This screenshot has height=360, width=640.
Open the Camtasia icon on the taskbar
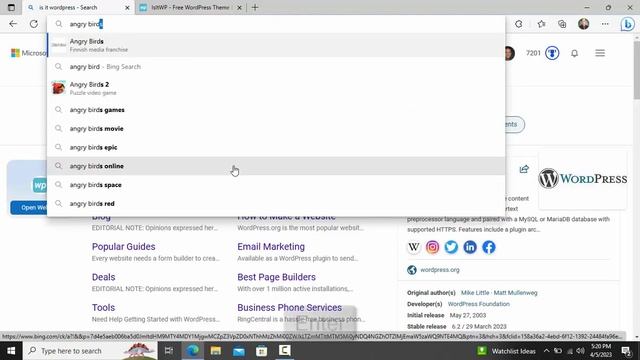(284, 351)
